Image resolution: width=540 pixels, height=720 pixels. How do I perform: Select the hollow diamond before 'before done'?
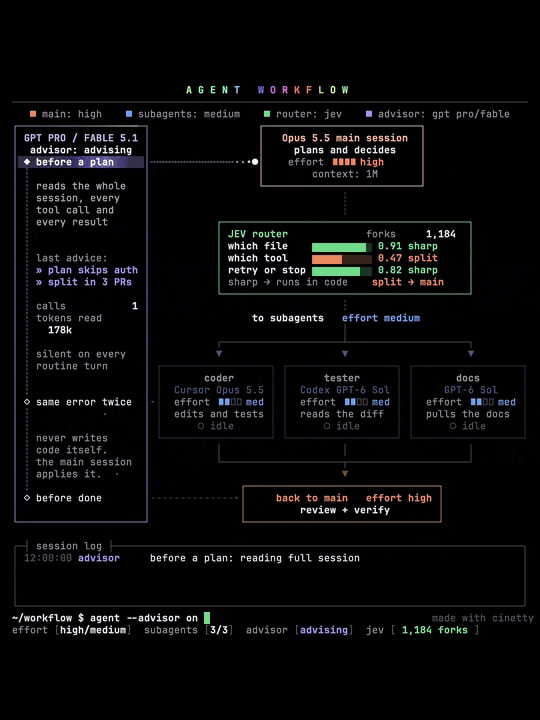point(27,498)
